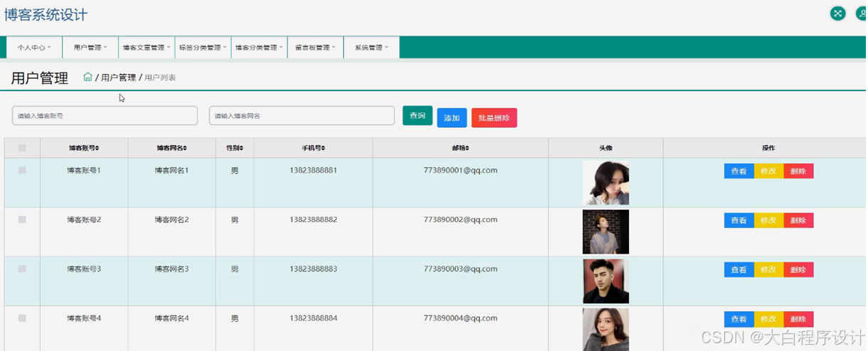Image resolution: width=868 pixels, height=351 pixels.
Task: Check the box for 博客账号2 row
Action: [x=22, y=220]
